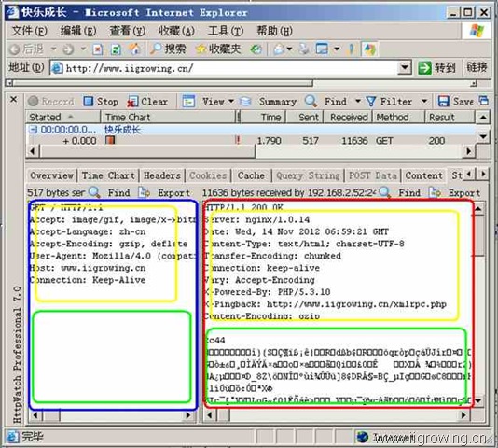Click the HttpWatch icon in the IE toolbar
The image size is (498, 448).
pos(369,49)
